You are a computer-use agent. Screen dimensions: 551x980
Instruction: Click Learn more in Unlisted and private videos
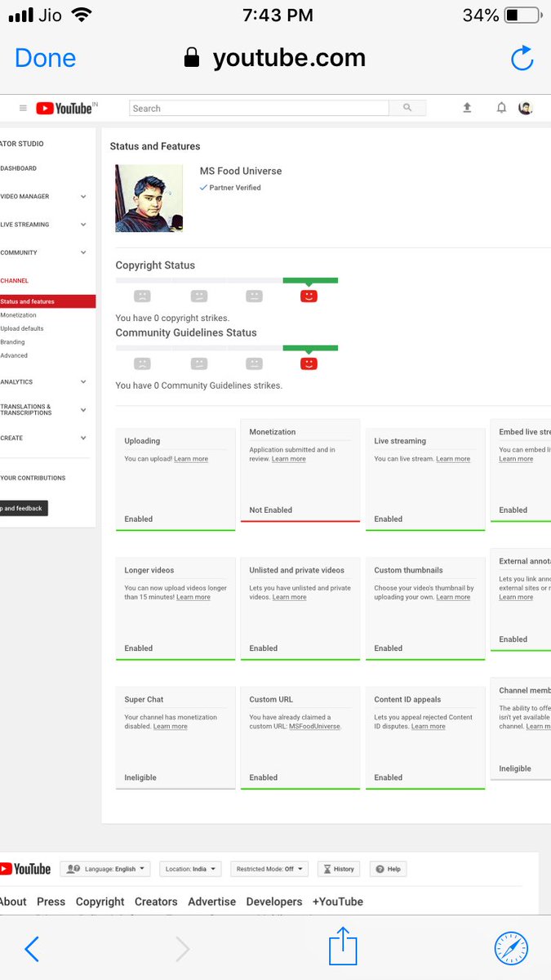(290, 597)
